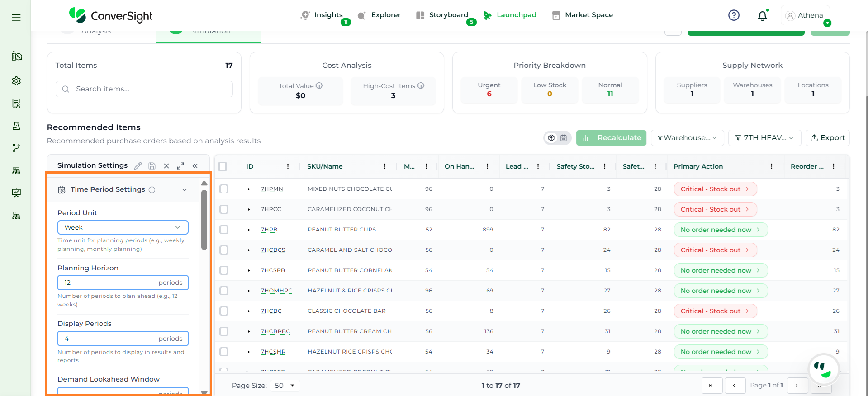This screenshot has width=868, height=396.
Task: Click the Search items input field
Action: [144, 89]
